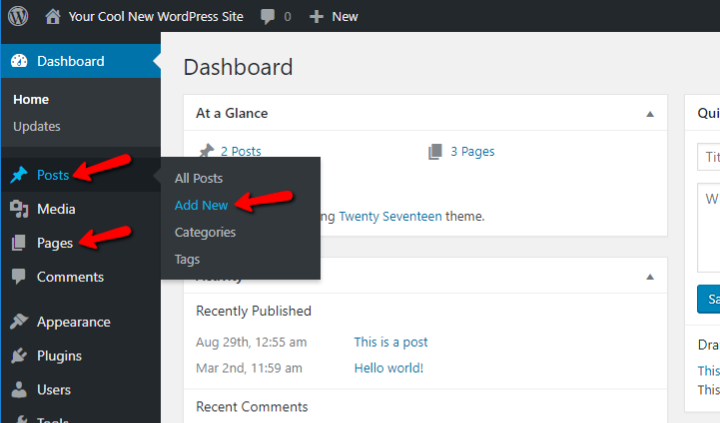
Task: Open the Posts menu
Action: [53, 175]
